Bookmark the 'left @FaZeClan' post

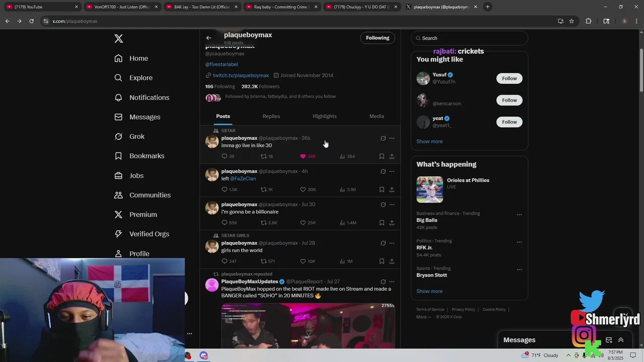point(382,190)
